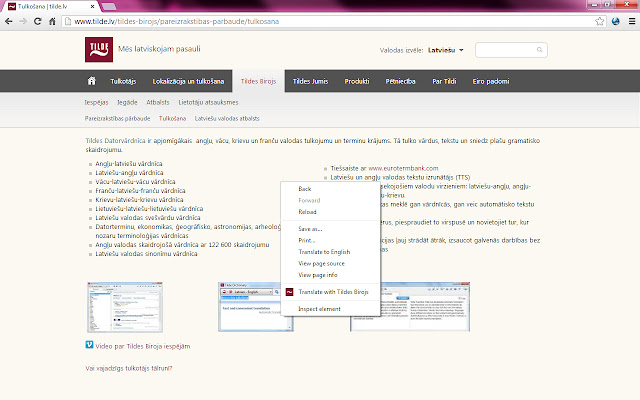Screen dimensions: 640x400
Task: Click Atbalsts submenu link
Action: (x=158, y=102)
